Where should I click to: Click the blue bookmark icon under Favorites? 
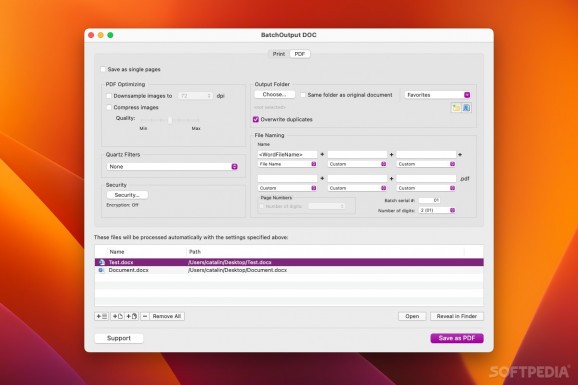point(466,108)
